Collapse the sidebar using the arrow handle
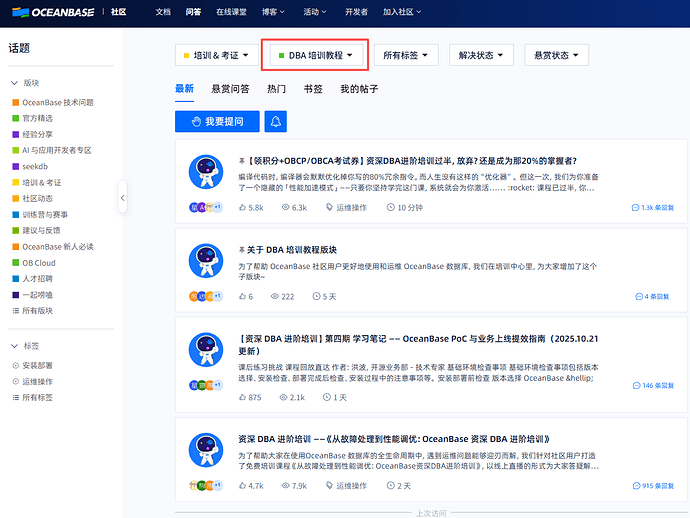 122,198
